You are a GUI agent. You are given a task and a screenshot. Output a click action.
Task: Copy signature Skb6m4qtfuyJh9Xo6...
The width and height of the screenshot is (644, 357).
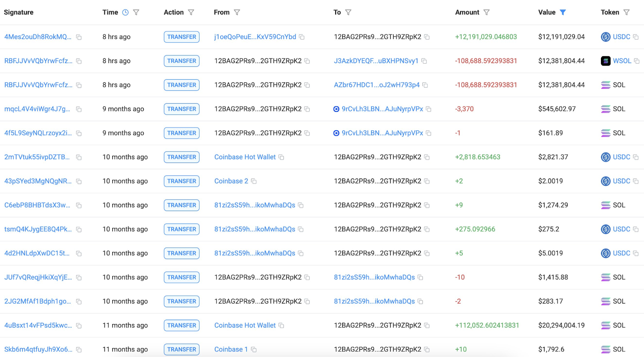[x=79, y=350]
